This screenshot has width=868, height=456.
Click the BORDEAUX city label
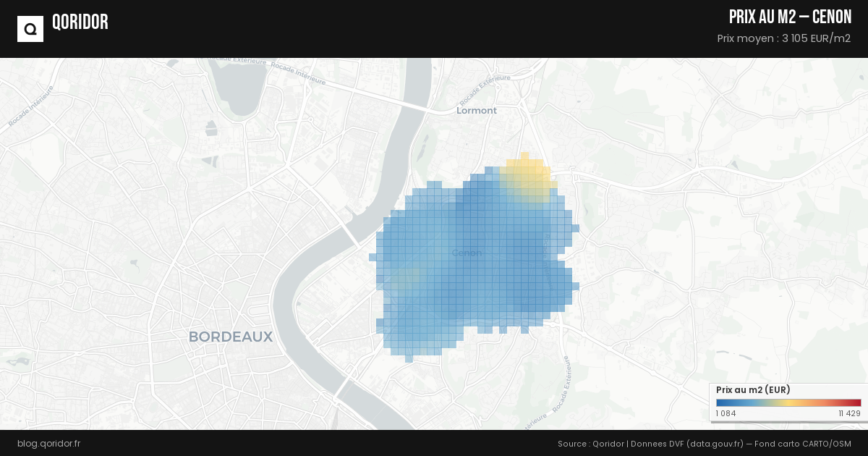tap(231, 337)
